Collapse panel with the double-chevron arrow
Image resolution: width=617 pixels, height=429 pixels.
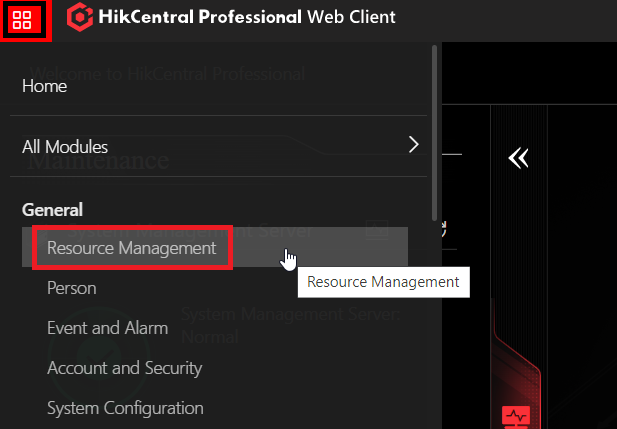coord(517,158)
